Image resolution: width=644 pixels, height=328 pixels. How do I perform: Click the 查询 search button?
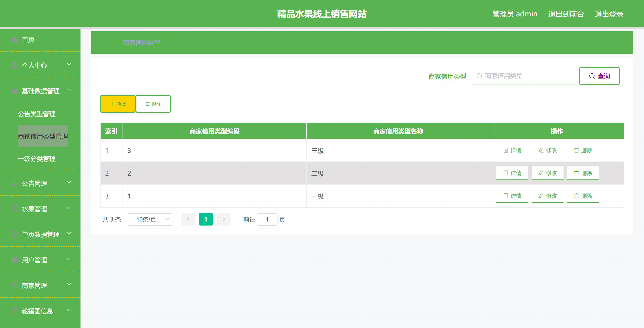coord(599,76)
